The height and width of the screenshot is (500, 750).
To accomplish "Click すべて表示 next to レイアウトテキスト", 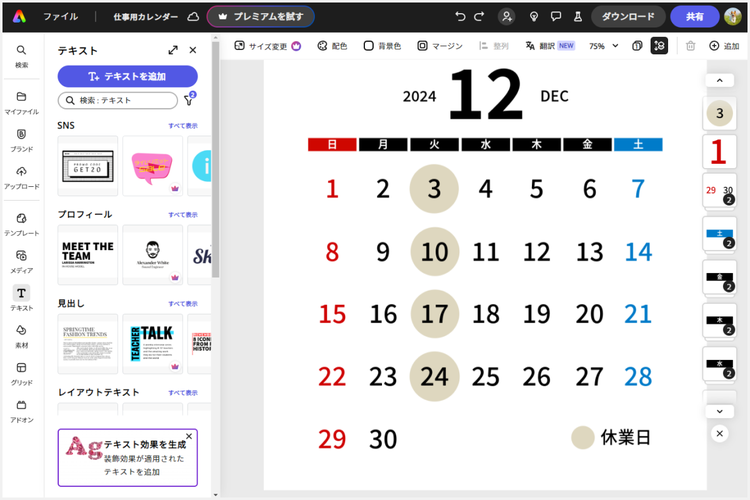I will tap(183, 393).
